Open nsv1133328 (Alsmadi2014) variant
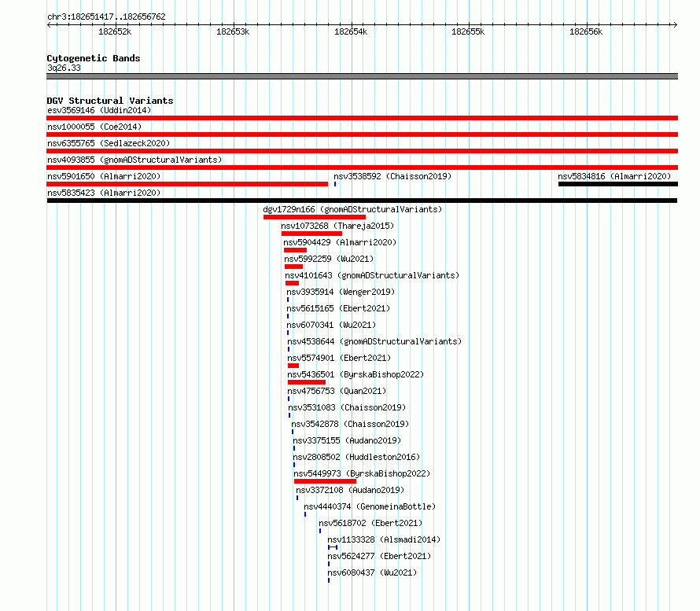700x611 pixels. click(x=384, y=539)
